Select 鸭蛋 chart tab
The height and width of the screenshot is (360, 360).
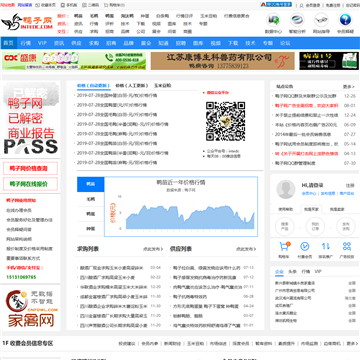tap(91, 214)
